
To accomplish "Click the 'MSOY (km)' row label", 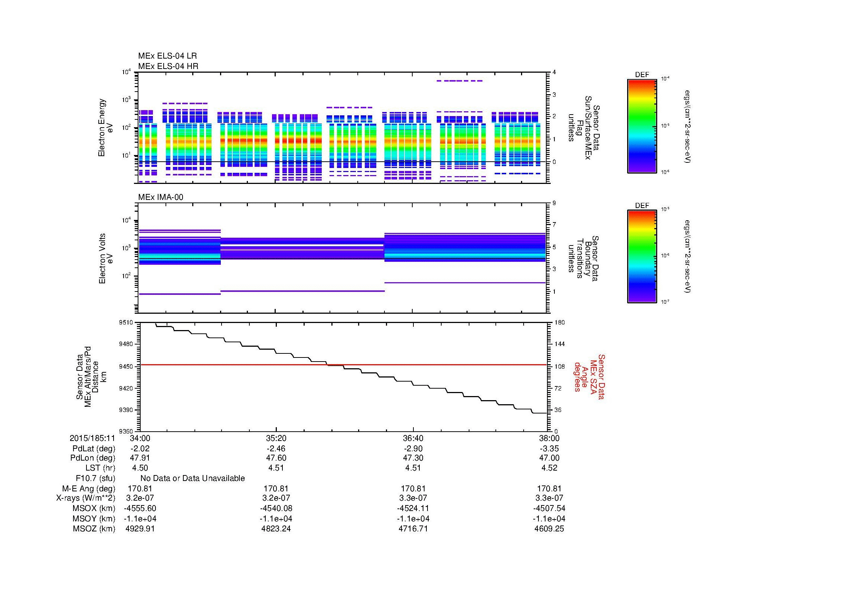I will (94, 518).
